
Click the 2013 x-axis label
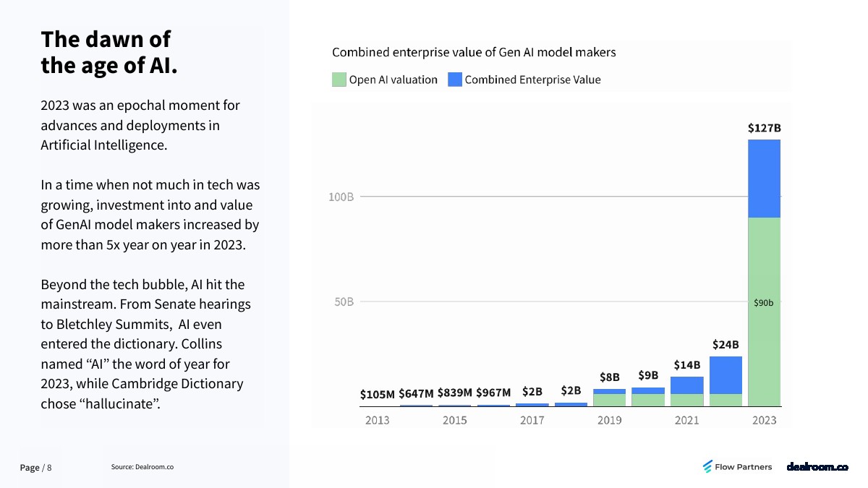coord(377,420)
